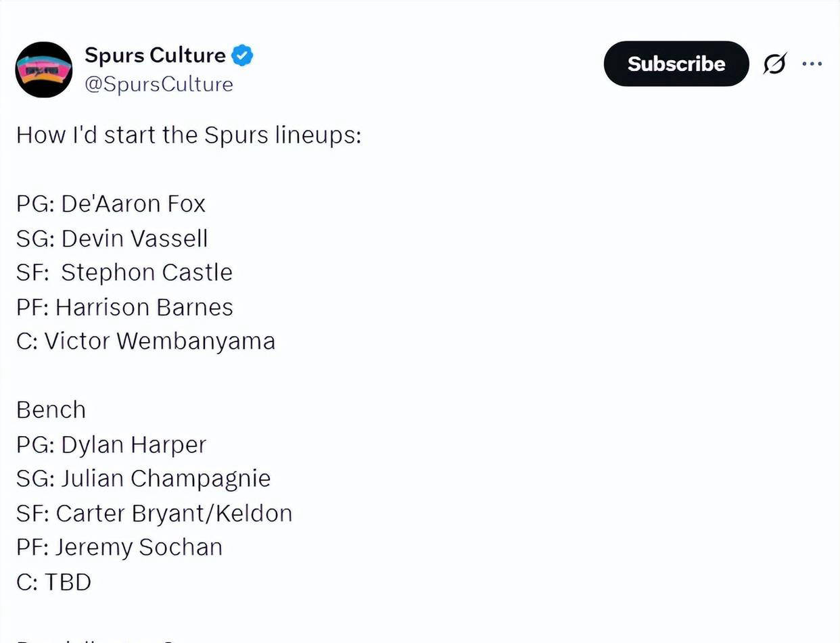Click the SG: Devin Vassell text
840x643 pixels.
coord(112,238)
